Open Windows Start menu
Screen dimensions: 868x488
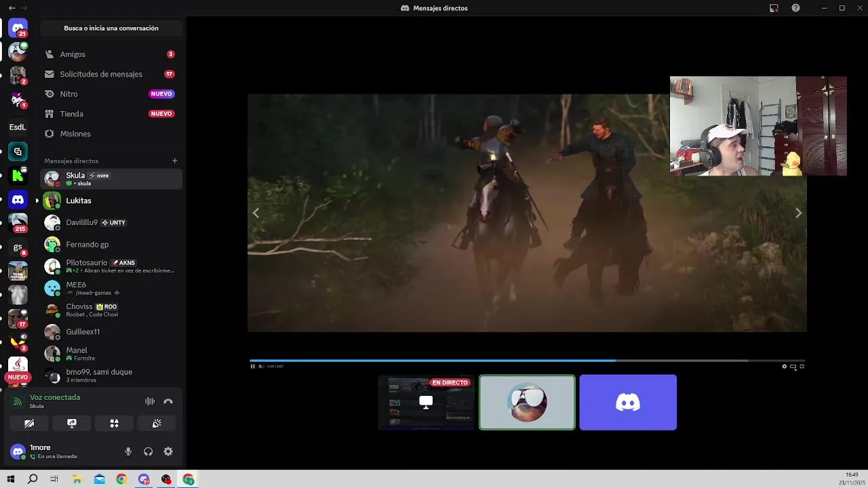pyautogui.click(x=11, y=479)
